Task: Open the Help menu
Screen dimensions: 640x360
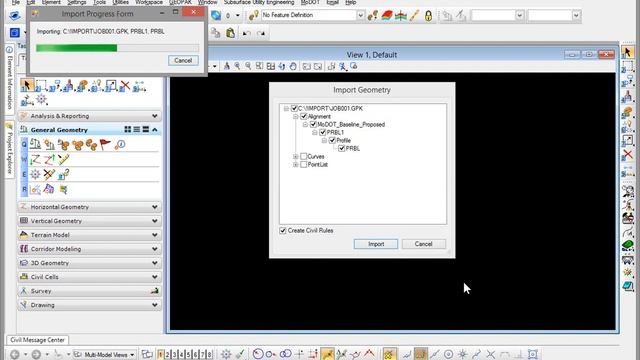Action: pos(351,2)
